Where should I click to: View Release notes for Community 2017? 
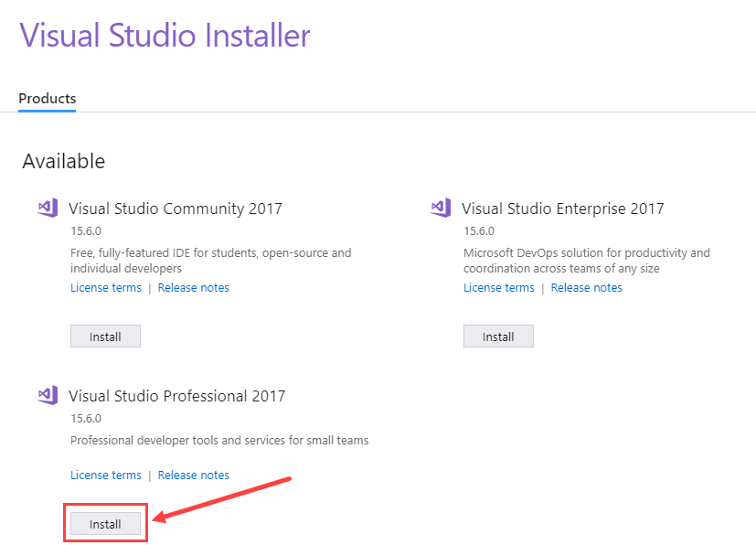(193, 288)
